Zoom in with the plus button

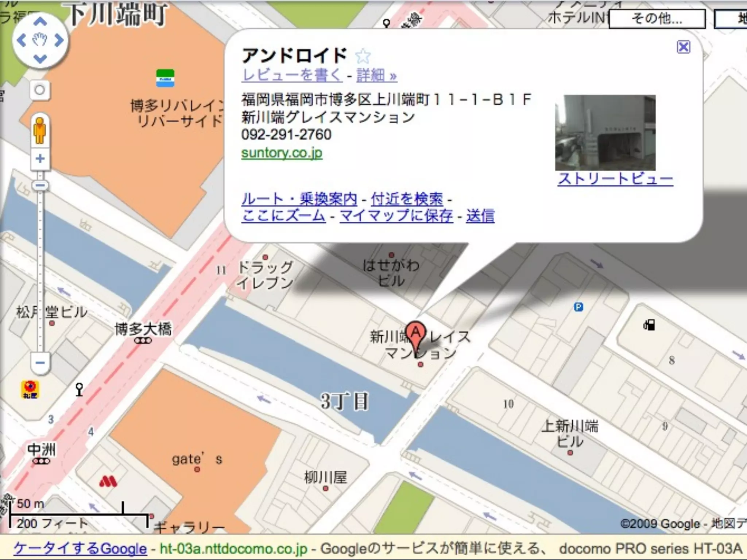click(x=40, y=159)
